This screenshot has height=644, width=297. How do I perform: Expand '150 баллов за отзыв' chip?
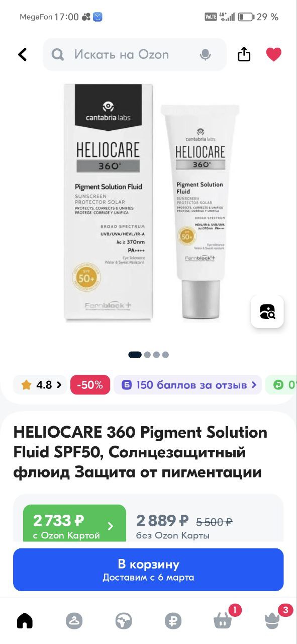click(188, 385)
